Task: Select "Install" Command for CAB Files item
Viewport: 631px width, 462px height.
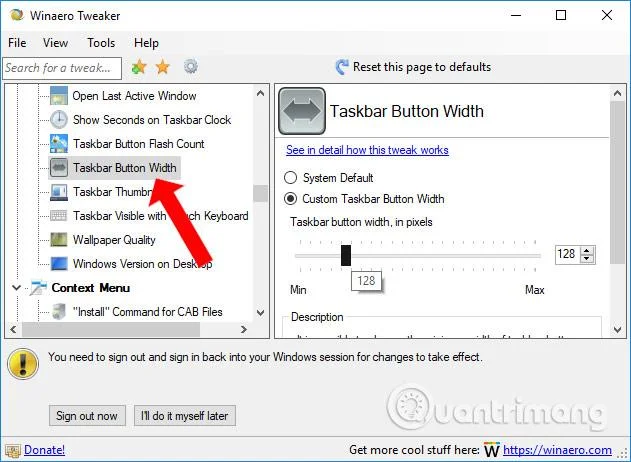Action: pyautogui.click(x=147, y=312)
